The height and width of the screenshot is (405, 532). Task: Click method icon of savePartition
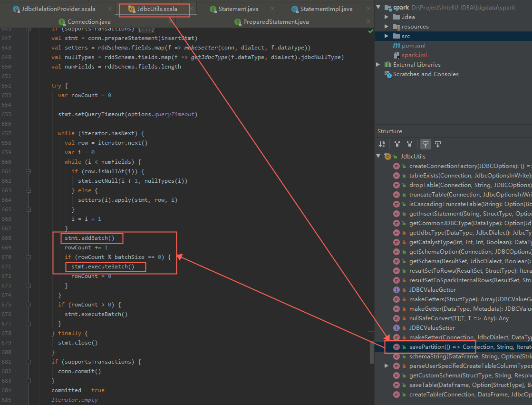point(397,347)
